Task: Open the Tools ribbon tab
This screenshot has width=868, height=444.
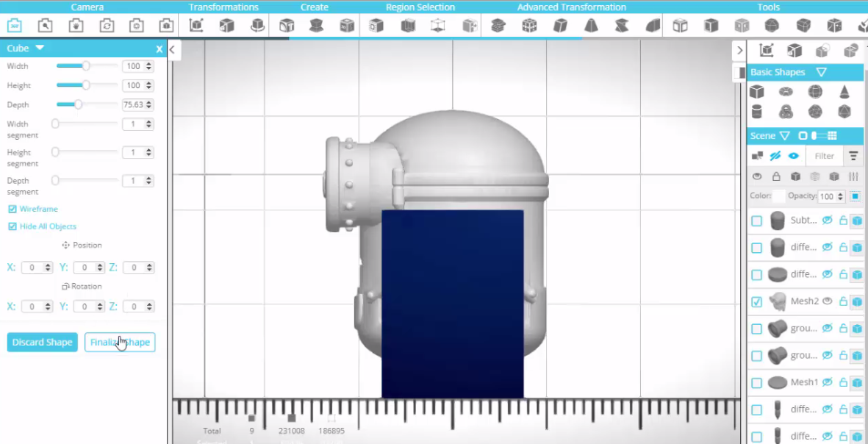Action: 768,7
